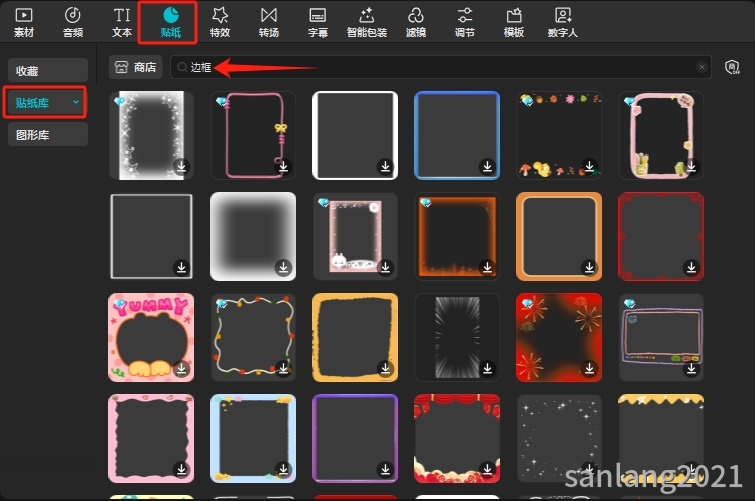Collapse the 贴纸库 sidebar chevron
755x501 pixels.
tap(76, 102)
